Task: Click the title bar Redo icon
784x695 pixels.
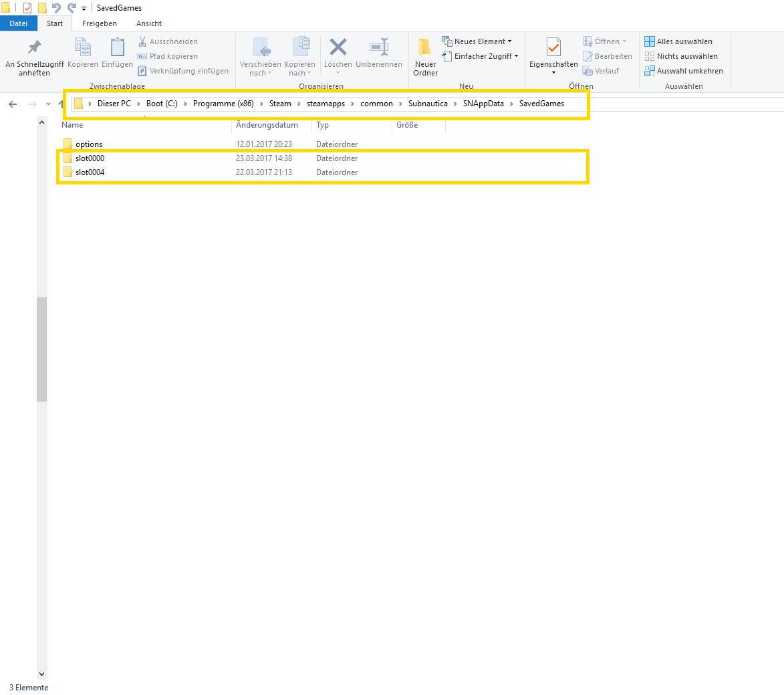Action: 72,8
